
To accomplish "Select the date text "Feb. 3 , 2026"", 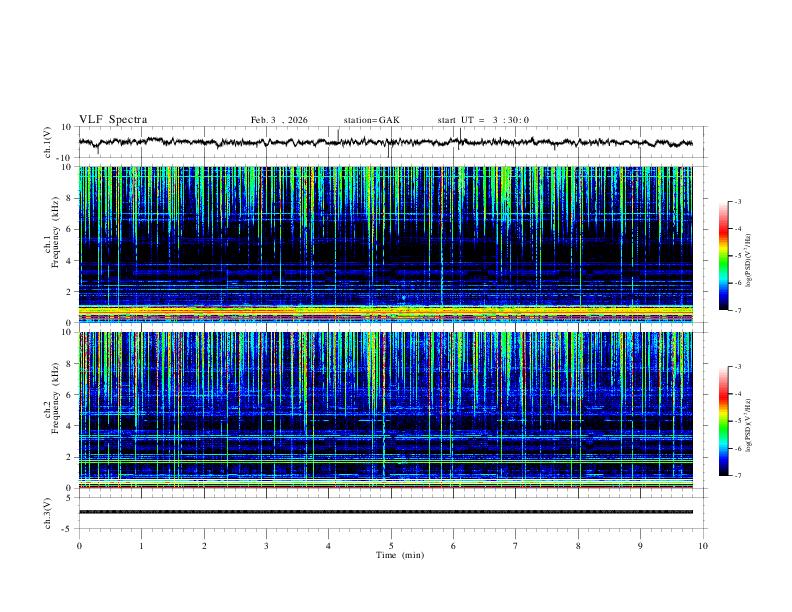I will click(x=279, y=120).
